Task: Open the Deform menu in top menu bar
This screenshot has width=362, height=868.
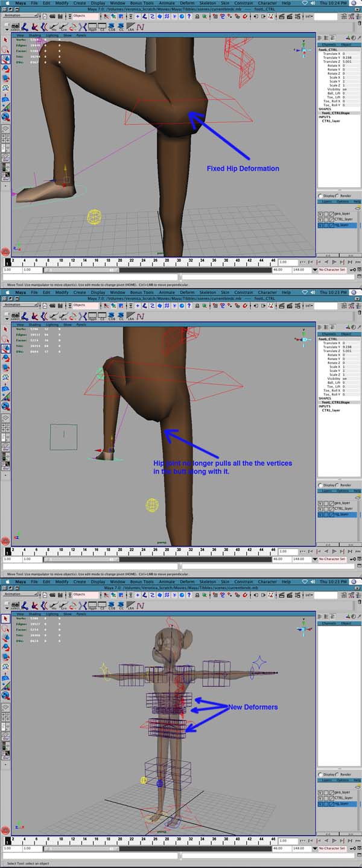Action: coord(187,3)
